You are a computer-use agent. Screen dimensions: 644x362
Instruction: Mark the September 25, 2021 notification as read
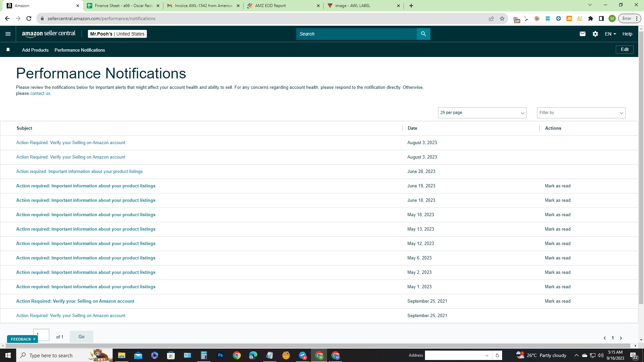point(557,301)
